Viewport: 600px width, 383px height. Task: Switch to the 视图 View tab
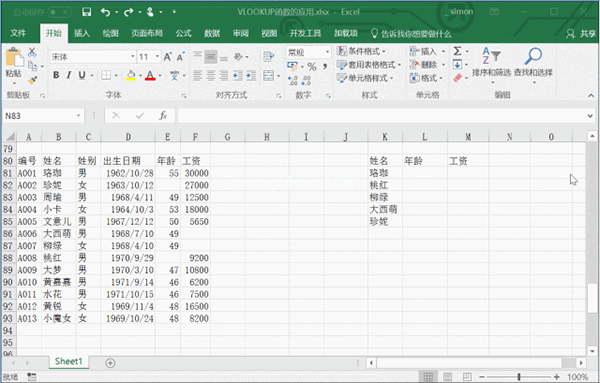pyautogui.click(x=269, y=33)
